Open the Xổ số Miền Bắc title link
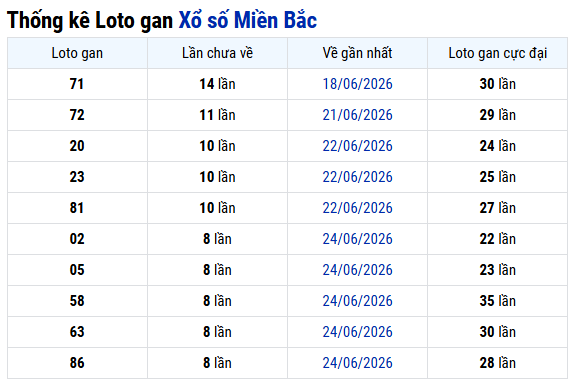Image resolution: width=571 pixels, height=383 pixels. pyautogui.click(x=248, y=20)
